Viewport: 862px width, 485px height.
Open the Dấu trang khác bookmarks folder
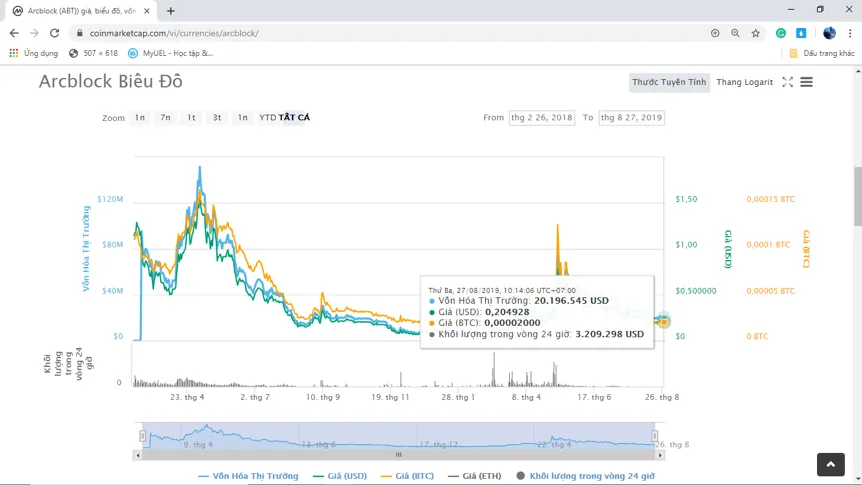pos(822,53)
